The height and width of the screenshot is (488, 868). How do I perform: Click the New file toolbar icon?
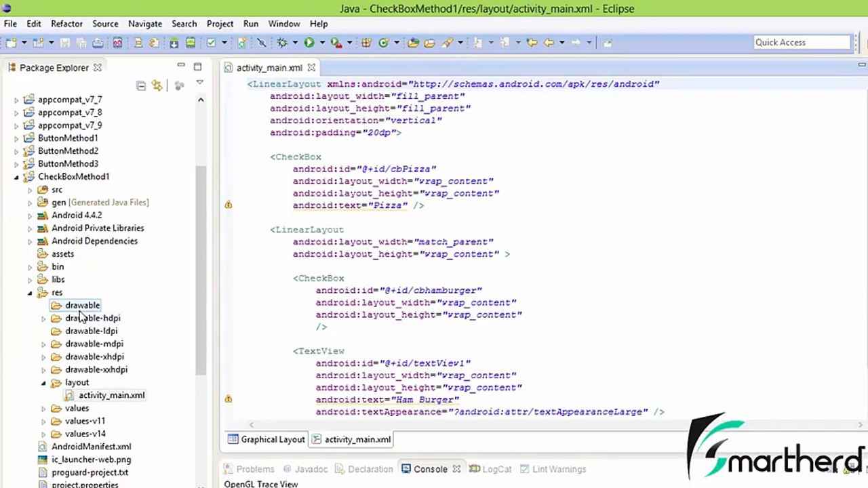(x=11, y=43)
